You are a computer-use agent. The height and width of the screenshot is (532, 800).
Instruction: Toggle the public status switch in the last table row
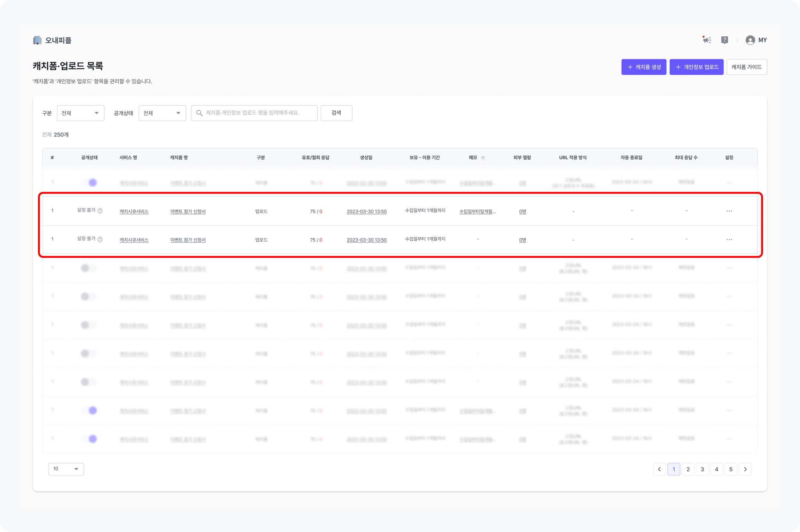tap(89, 439)
